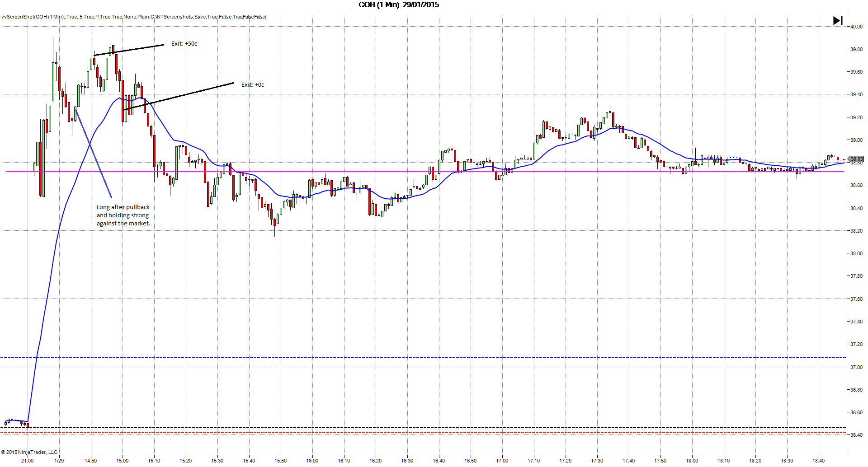868x467 pixels.
Task: Click the 38.20 price axis label
Action: coord(856,231)
